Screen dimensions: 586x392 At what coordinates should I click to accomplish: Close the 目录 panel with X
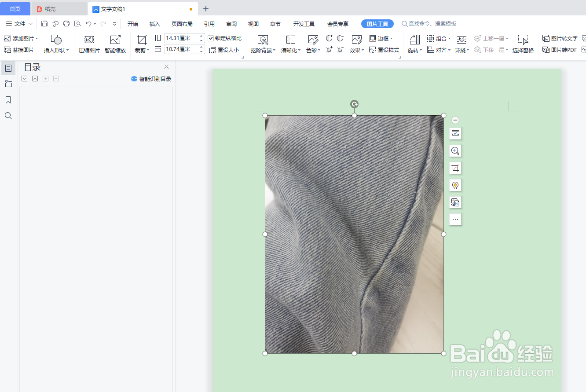pyautogui.click(x=166, y=67)
